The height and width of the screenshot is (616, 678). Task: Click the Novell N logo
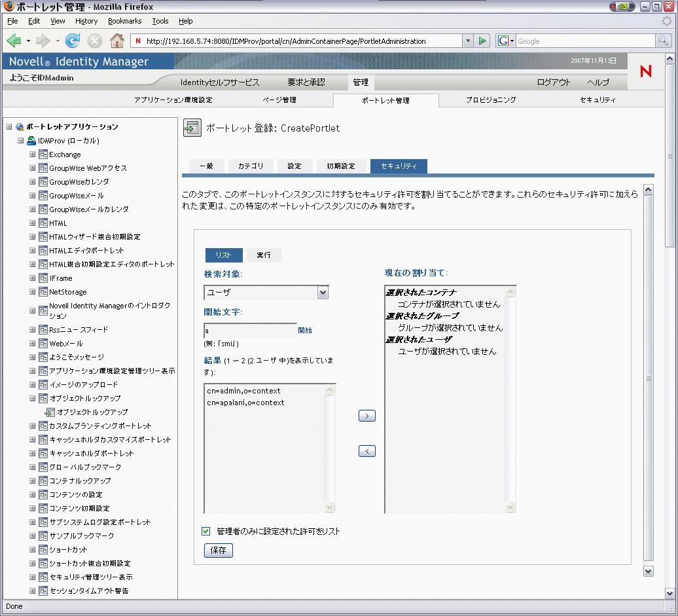point(645,71)
